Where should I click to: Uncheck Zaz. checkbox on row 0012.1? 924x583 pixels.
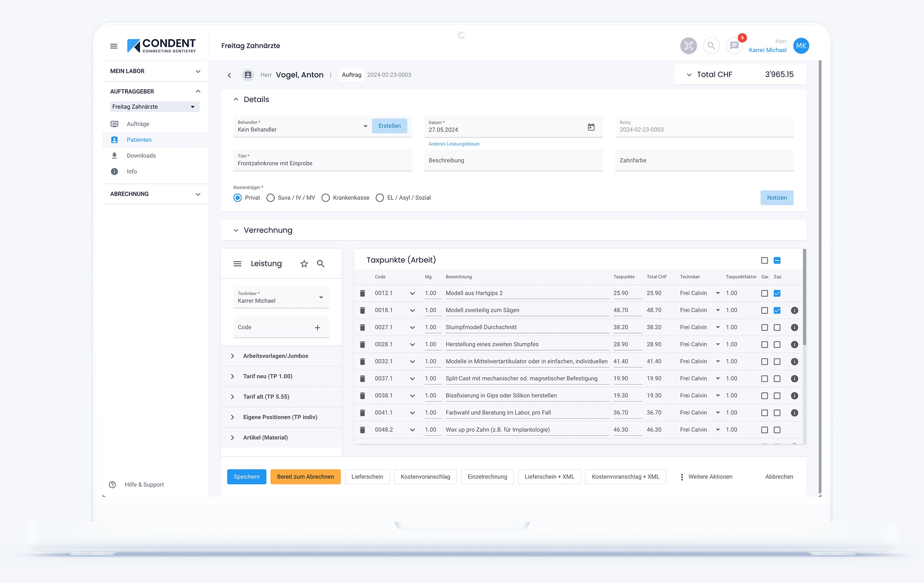pyautogui.click(x=777, y=293)
